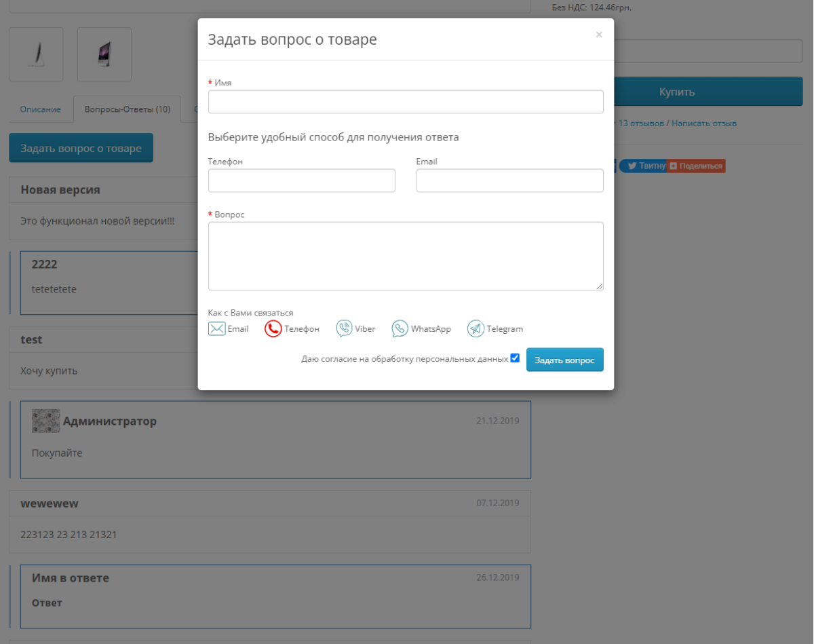Submit with the Задать вопрос button
The height and width of the screenshot is (644, 814).
click(565, 360)
